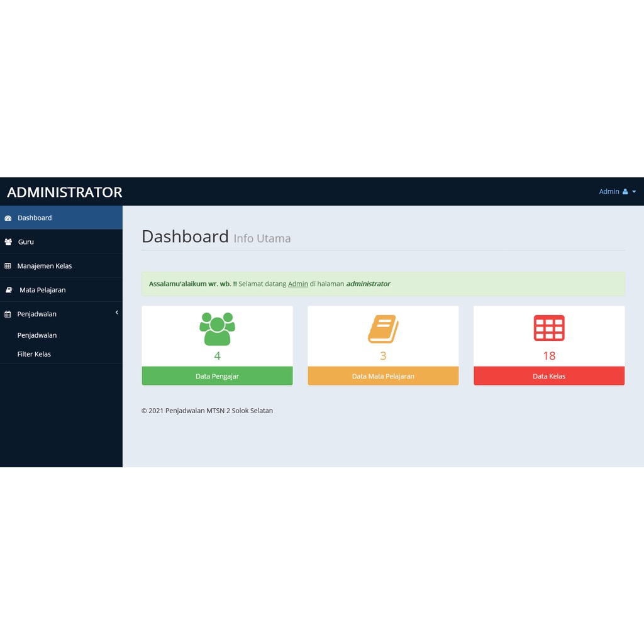Open the Admin link in the welcome message
The height and width of the screenshot is (644, 644).
click(297, 284)
